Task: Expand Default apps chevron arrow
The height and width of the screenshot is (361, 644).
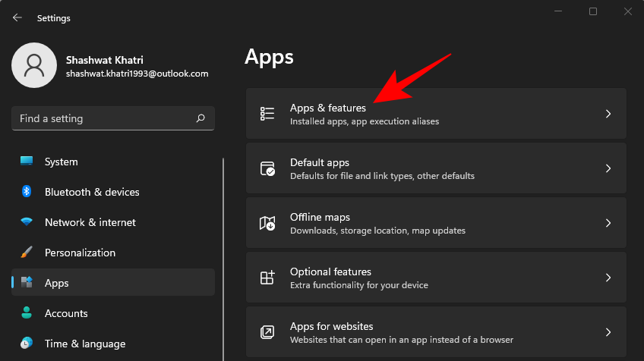Action: [x=608, y=168]
